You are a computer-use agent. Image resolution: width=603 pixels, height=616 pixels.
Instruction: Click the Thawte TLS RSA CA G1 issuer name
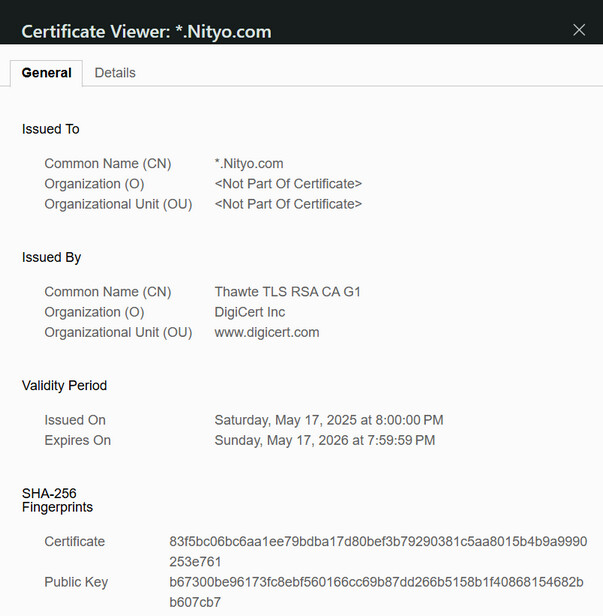click(x=288, y=292)
